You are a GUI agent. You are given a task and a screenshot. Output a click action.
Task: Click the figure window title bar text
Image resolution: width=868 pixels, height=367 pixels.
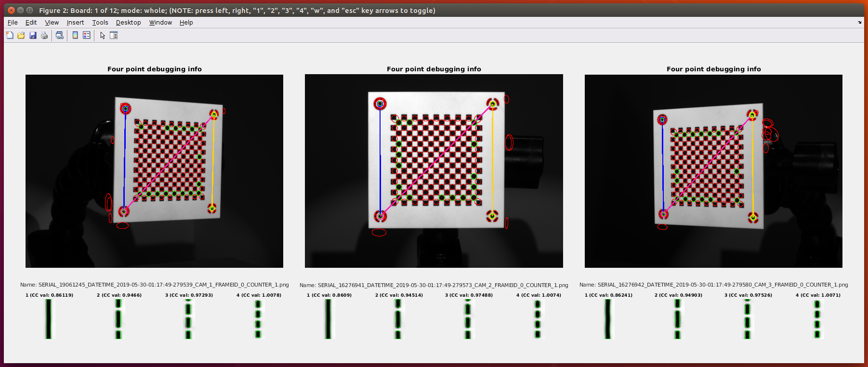237,10
